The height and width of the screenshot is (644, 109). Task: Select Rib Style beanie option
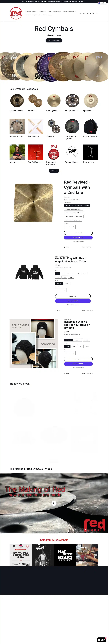coord(77,340)
